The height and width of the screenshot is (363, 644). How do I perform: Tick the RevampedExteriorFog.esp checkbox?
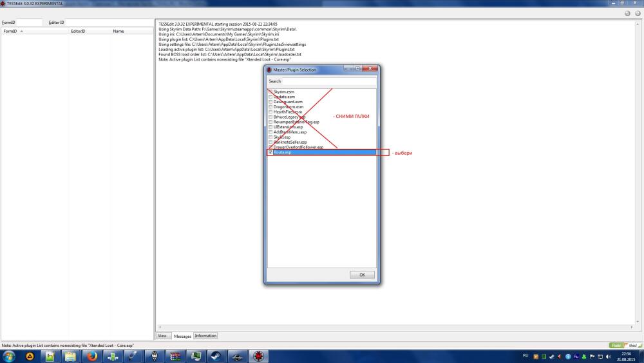[270, 122]
